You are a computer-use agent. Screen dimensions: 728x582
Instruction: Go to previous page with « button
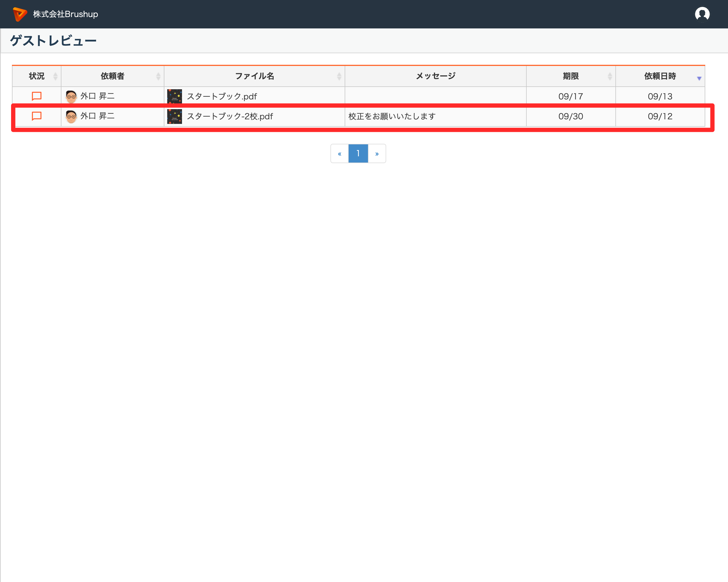click(x=340, y=153)
